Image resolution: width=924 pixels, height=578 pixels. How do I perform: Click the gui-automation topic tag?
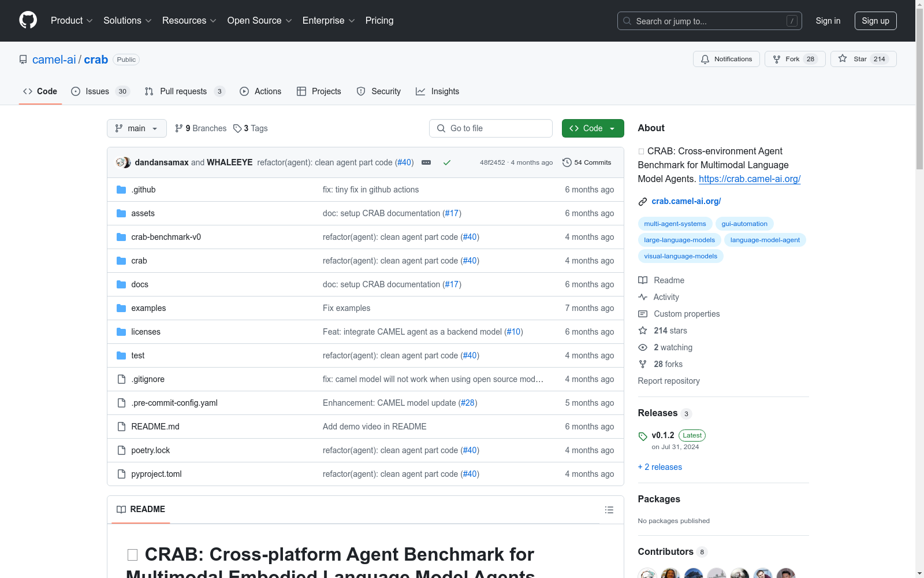[x=744, y=224]
